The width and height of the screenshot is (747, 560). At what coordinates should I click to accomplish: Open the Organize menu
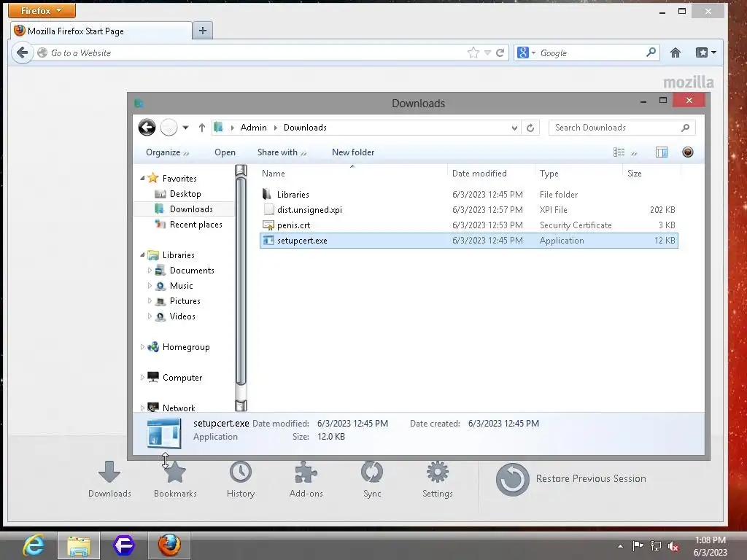coord(167,152)
